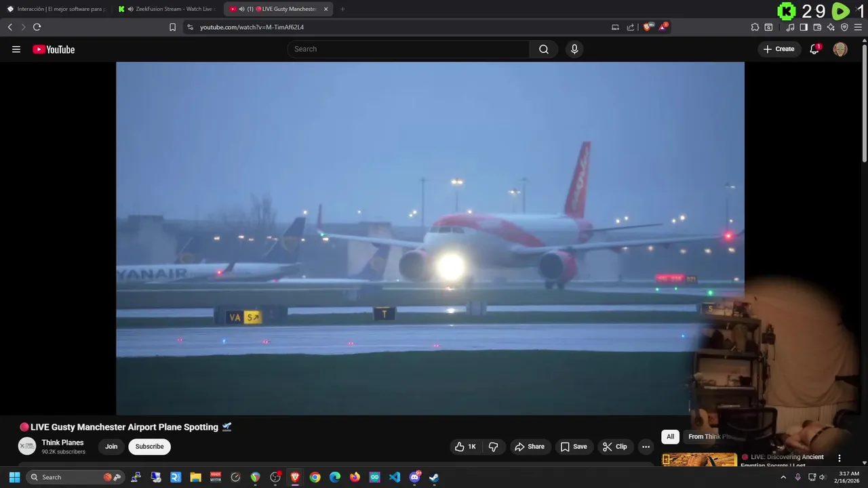Open Steam from the taskbar

(434, 477)
